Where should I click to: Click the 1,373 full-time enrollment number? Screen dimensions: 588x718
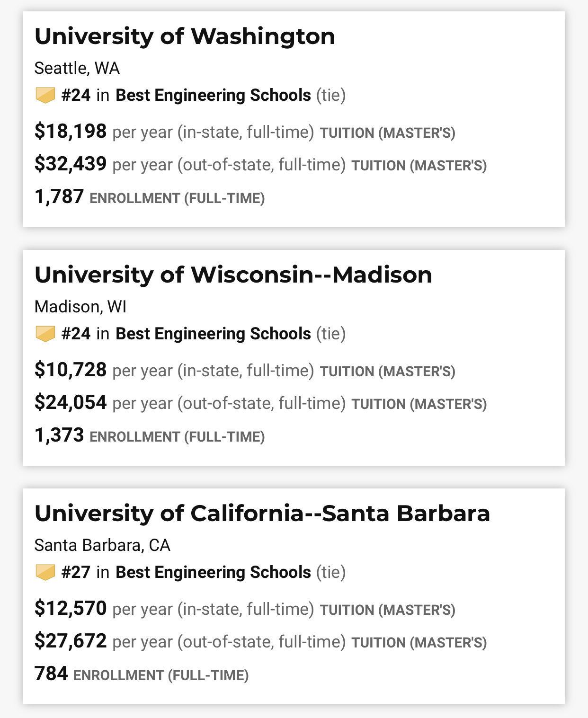coord(59,435)
